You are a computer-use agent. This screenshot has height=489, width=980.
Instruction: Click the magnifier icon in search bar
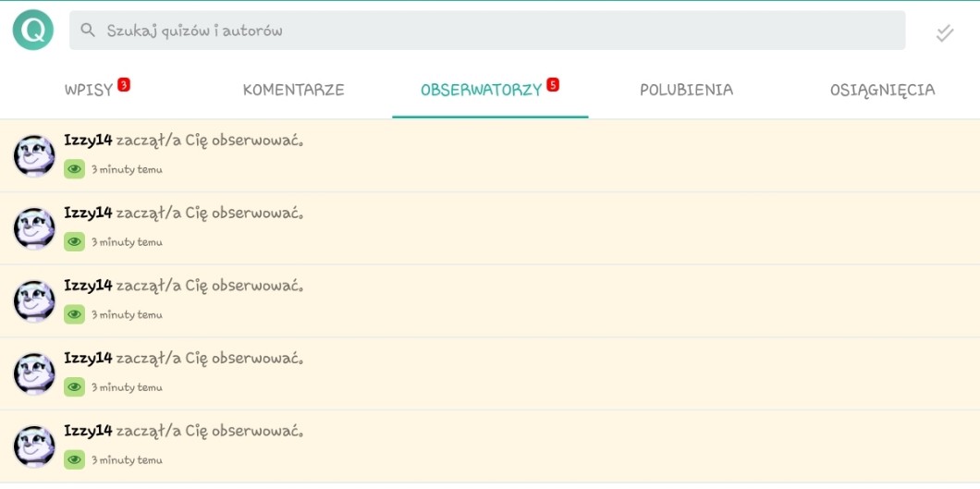point(88,31)
